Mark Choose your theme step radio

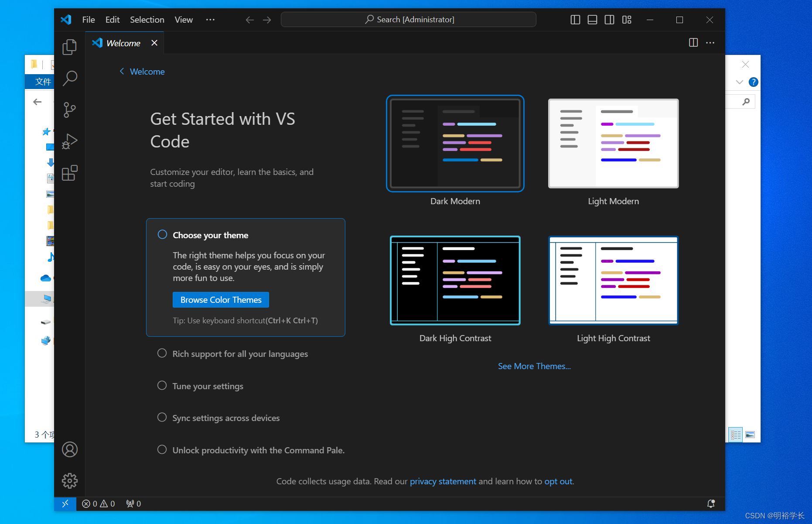point(162,235)
